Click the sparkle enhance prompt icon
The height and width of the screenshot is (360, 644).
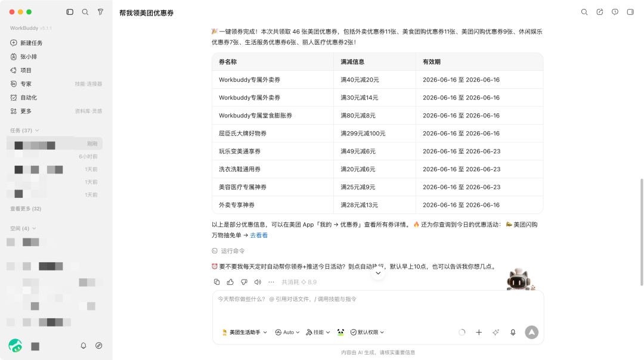[496, 332]
